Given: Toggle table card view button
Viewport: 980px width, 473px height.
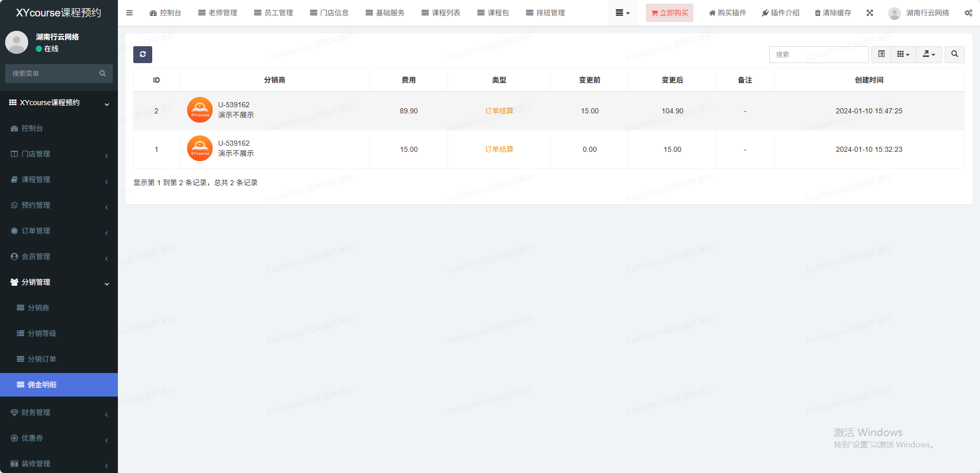Looking at the screenshot, I should (x=882, y=54).
